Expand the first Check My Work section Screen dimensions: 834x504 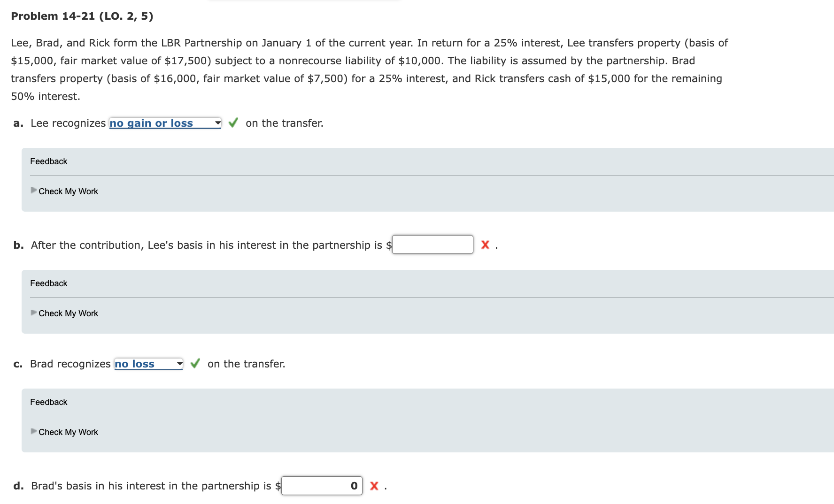68,191
